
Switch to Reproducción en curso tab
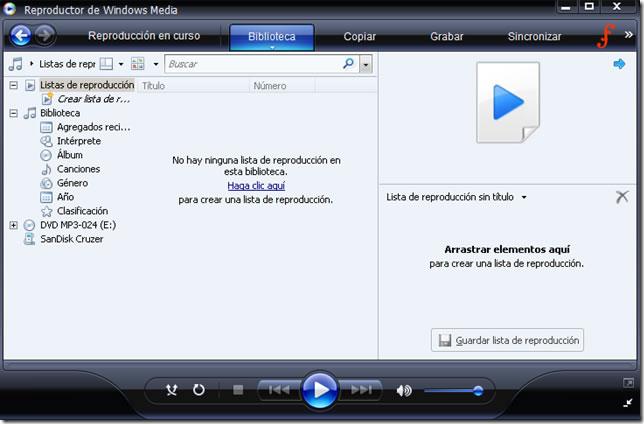144,36
